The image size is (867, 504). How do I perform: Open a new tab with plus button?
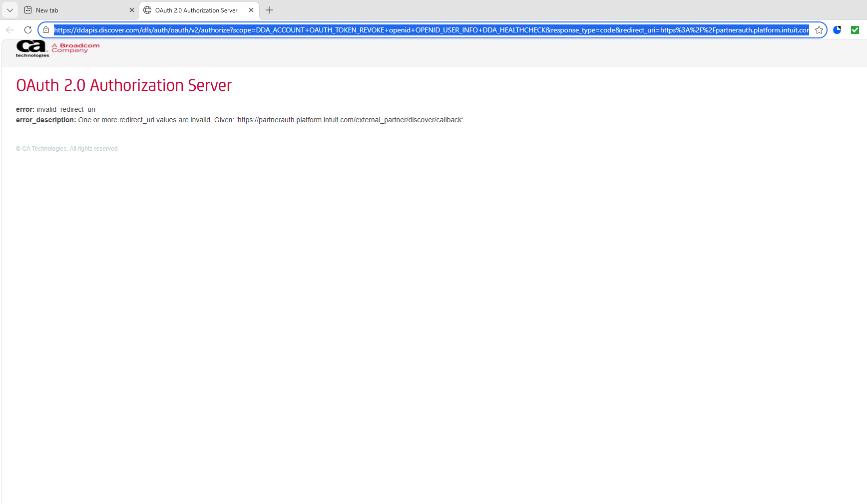point(269,10)
